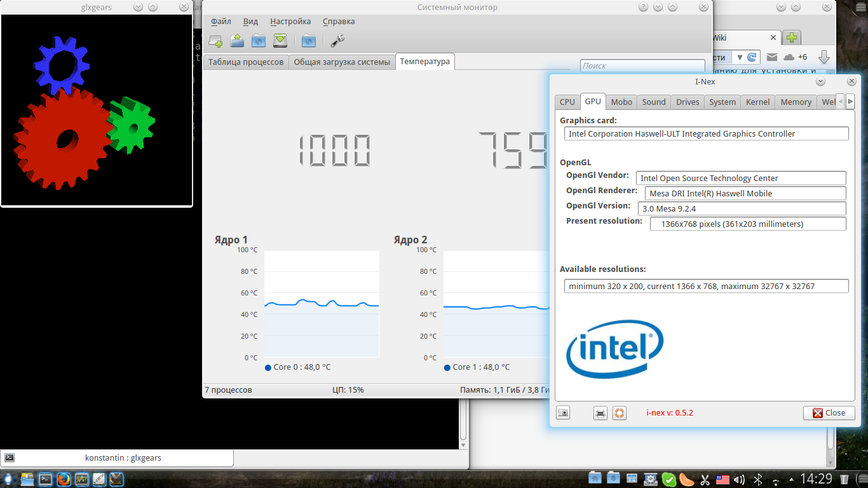Reload the page with browser refresh icon
Image resolution: width=868 pixels, height=488 pixels.
752,57
